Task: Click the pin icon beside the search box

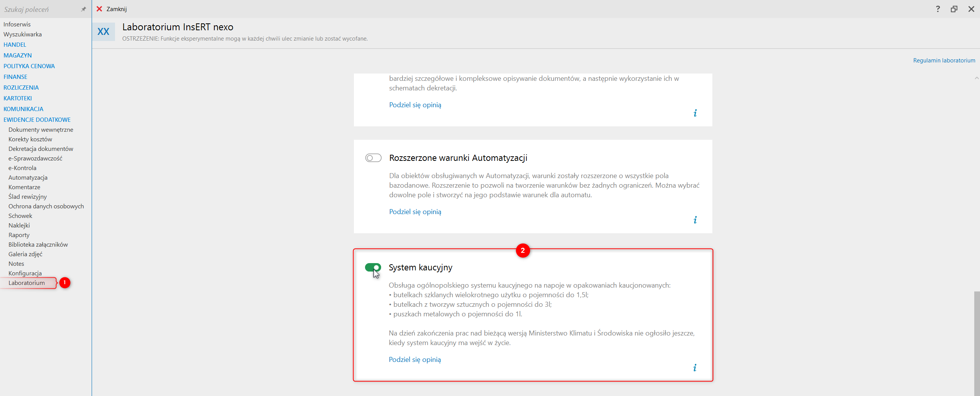Action: 84,9
